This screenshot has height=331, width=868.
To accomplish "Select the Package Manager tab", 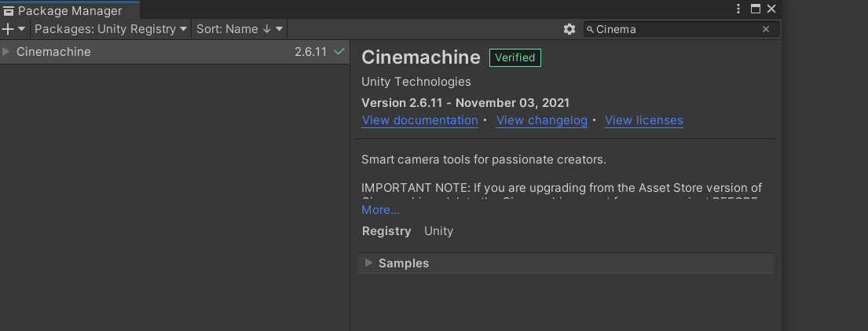I will 70,10.
